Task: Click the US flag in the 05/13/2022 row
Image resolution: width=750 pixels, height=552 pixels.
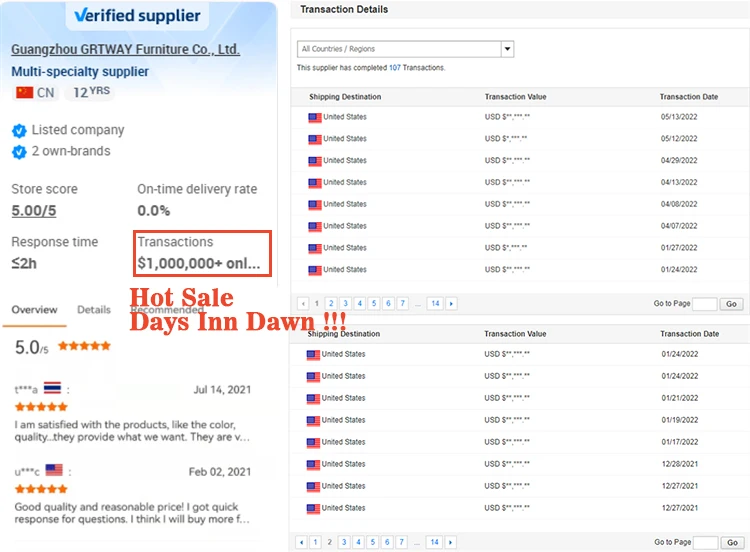Action: coord(315,117)
